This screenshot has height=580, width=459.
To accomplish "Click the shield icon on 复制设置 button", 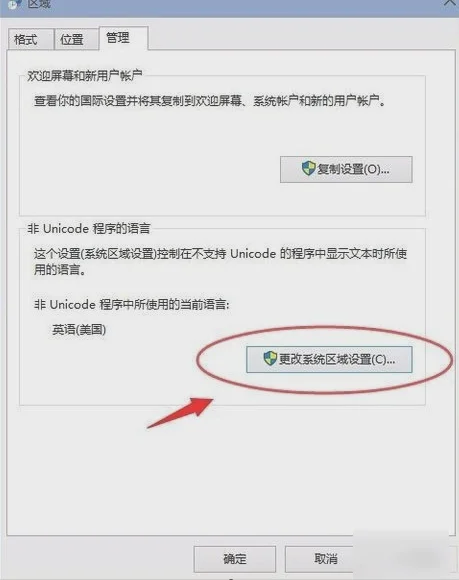I will point(308,169).
